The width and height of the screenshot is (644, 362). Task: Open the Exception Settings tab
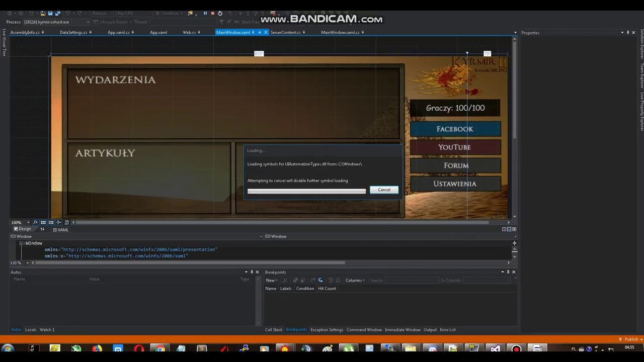pyautogui.click(x=327, y=330)
